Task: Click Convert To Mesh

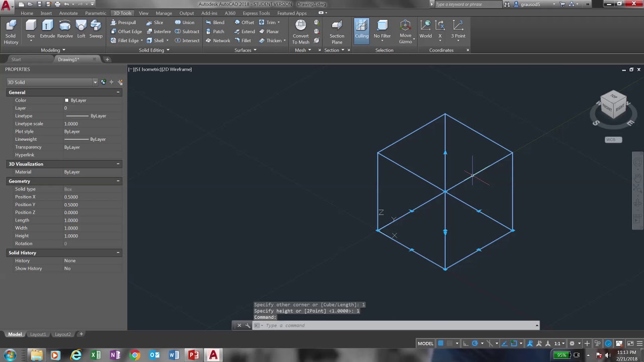Action: click(x=301, y=32)
